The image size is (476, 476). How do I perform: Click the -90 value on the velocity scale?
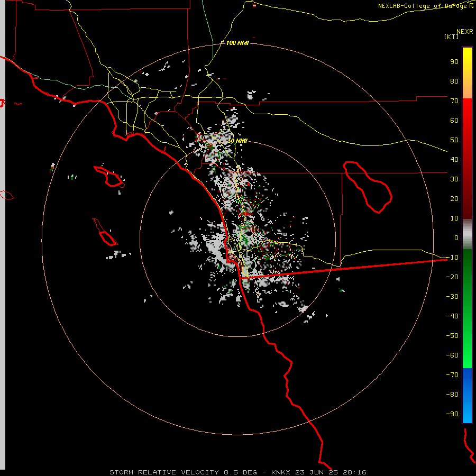click(452, 414)
